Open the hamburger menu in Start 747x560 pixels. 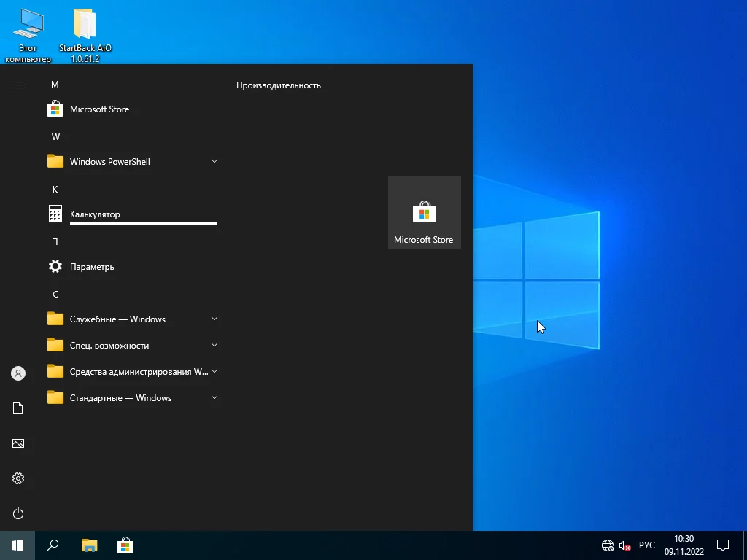tap(18, 85)
